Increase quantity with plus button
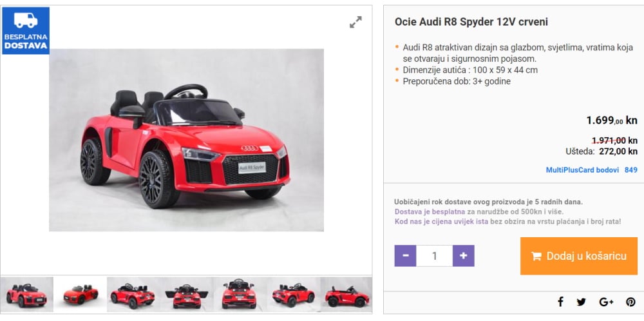Viewport: 644px width, 321px height. click(464, 256)
